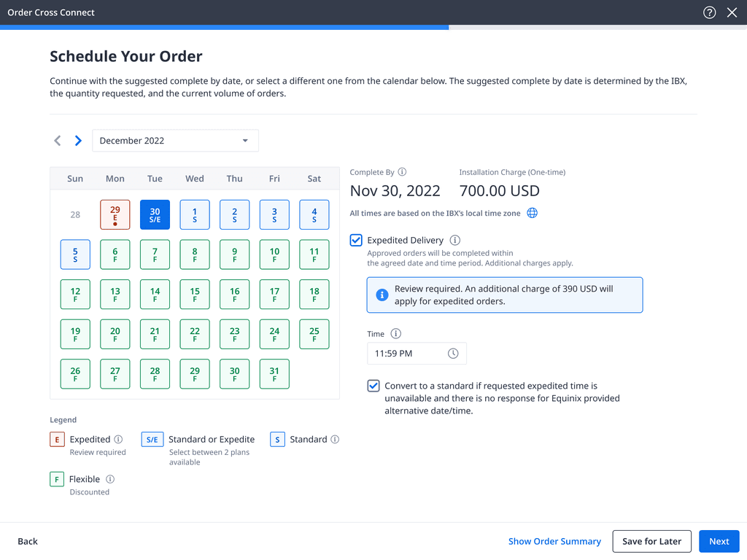Click the F Flexible legend swatch
Viewport: 747px width, 560px height.
(57, 479)
